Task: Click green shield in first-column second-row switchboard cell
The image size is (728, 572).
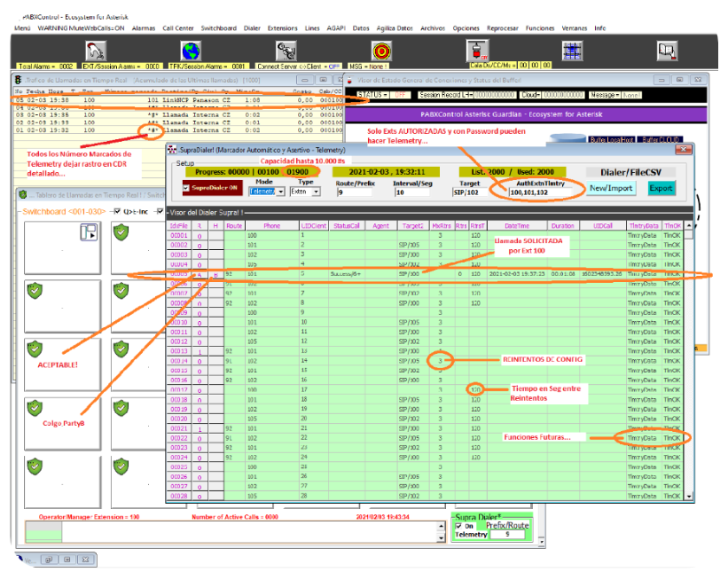Action: pyautogui.click(x=35, y=291)
